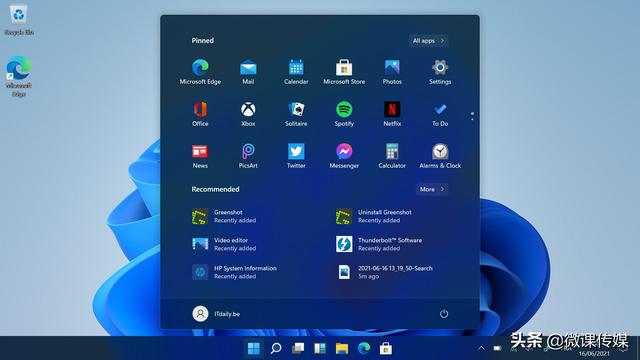The image size is (640, 360).
Task: Launch Solitaire from the Start menu
Action: [296, 114]
